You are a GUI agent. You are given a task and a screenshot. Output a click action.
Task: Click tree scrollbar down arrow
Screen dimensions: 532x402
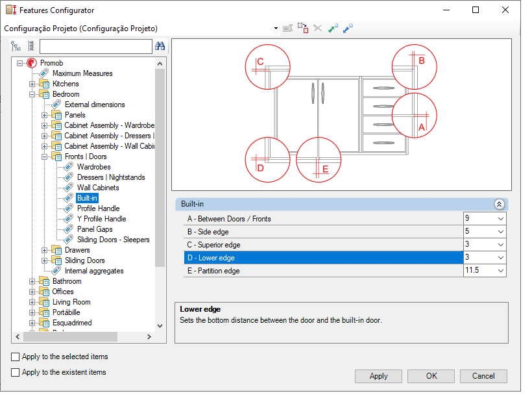160,326
